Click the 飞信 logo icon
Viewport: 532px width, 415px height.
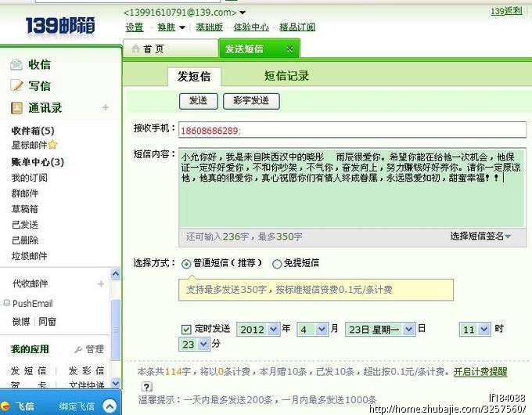pos(5,406)
